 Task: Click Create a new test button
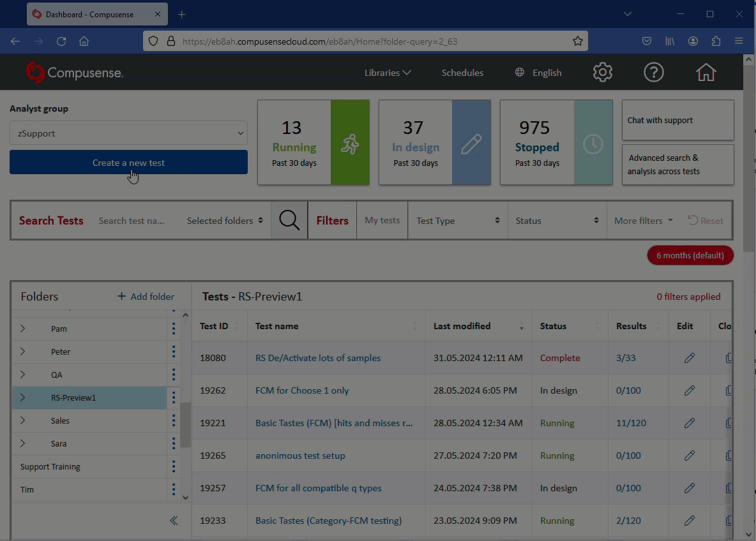point(128,163)
